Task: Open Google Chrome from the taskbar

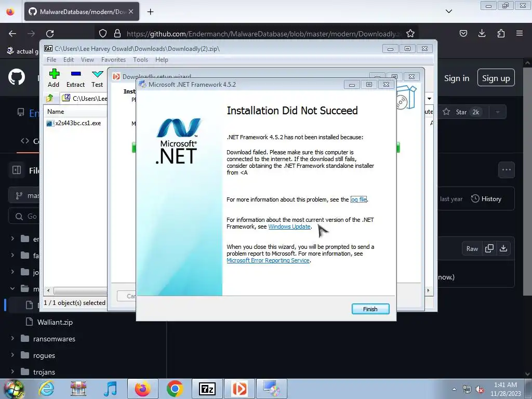Action: tap(175, 389)
